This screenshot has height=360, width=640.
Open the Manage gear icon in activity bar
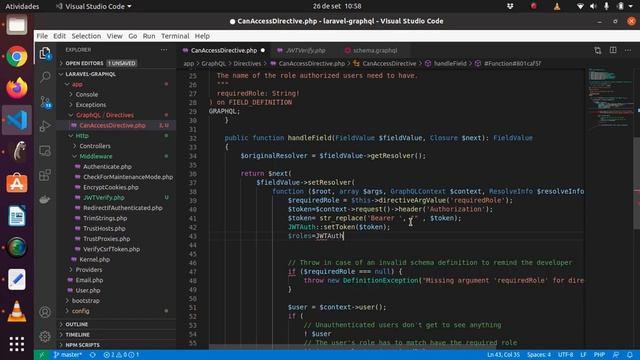45,336
